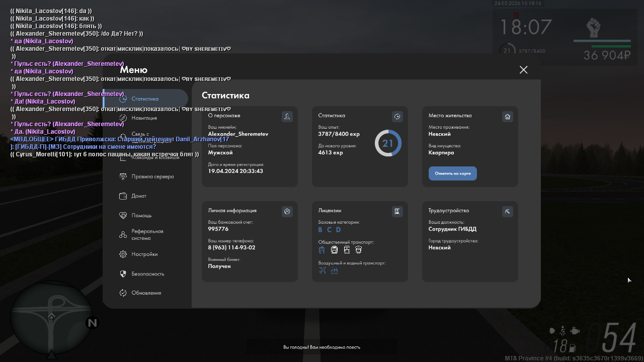Click the airplane license icon
The image size is (644, 362).
(x=323, y=270)
